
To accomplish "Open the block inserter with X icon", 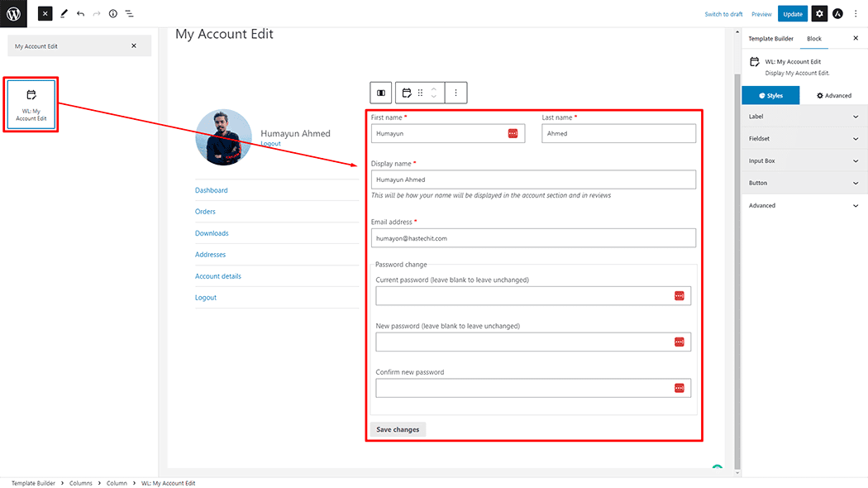I will [45, 13].
